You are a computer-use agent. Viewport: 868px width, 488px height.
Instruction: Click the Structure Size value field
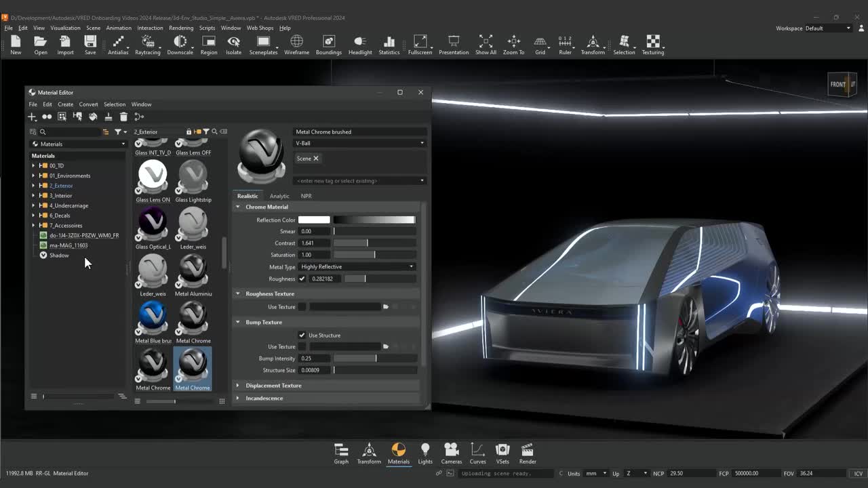(x=315, y=370)
